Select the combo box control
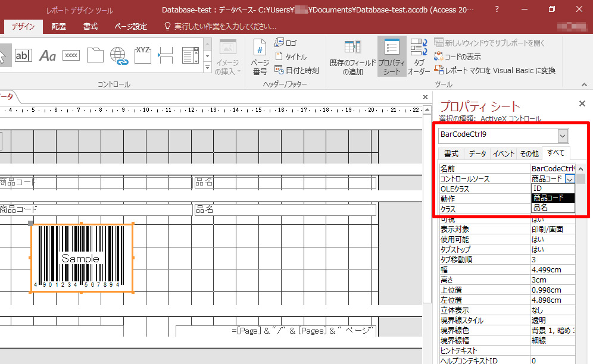Image resolution: width=593 pixels, height=364 pixels. pyautogui.click(x=191, y=55)
